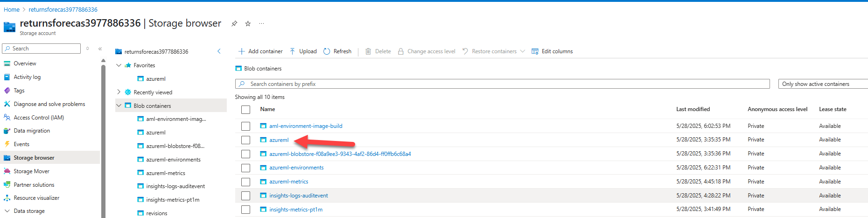The width and height of the screenshot is (868, 218).
Task: Check the insights-metrics-pt1m row checkbox
Action: click(x=245, y=210)
